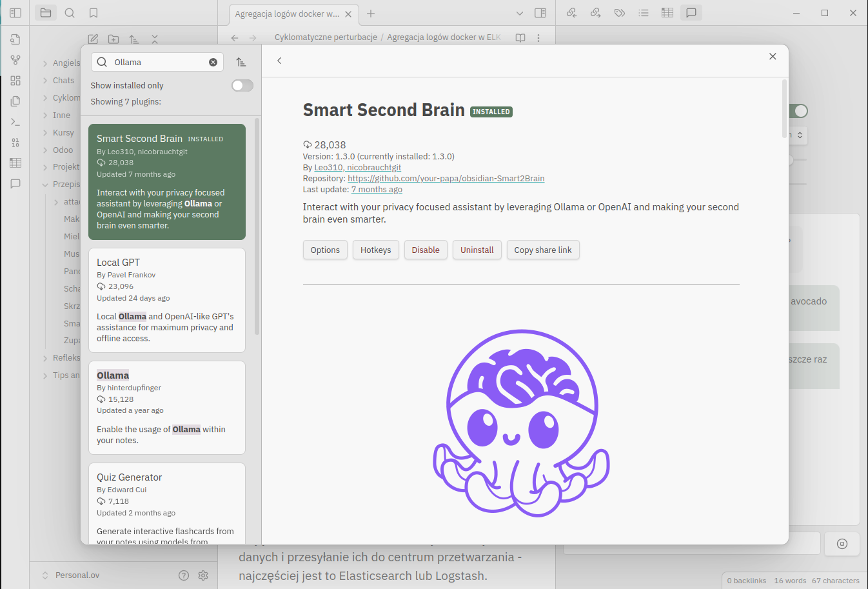Image resolution: width=868 pixels, height=589 pixels.
Task: Copy share link for the plugin
Action: tap(543, 250)
